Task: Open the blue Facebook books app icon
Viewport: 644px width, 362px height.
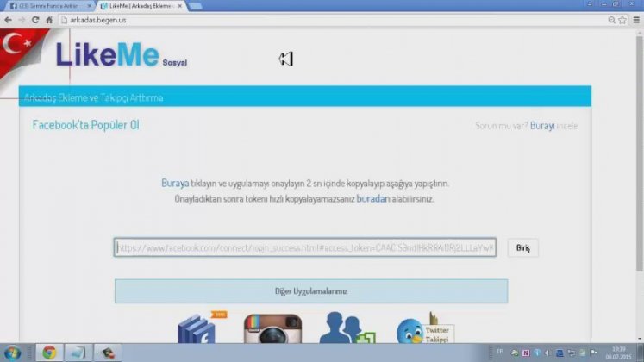Action: pyautogui.click(x=197, y=328)
